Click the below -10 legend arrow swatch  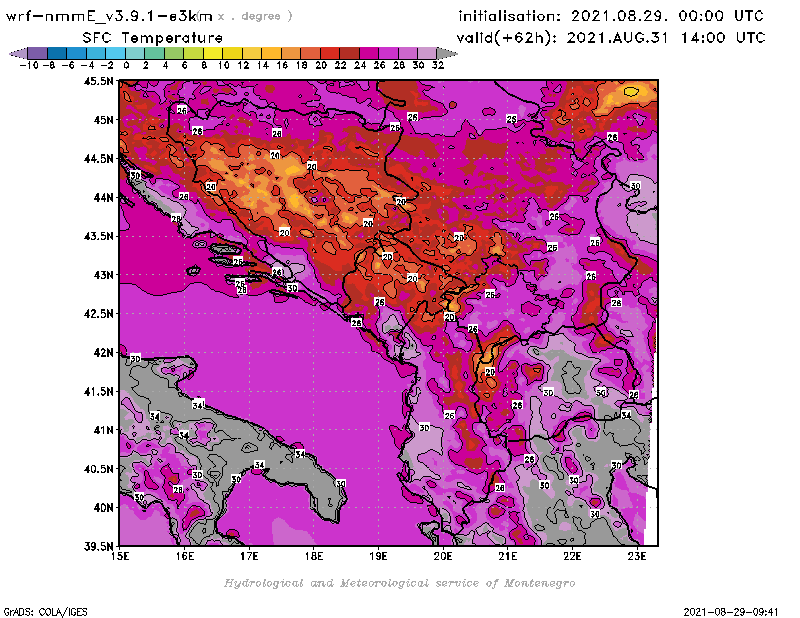tap(18, 53)
